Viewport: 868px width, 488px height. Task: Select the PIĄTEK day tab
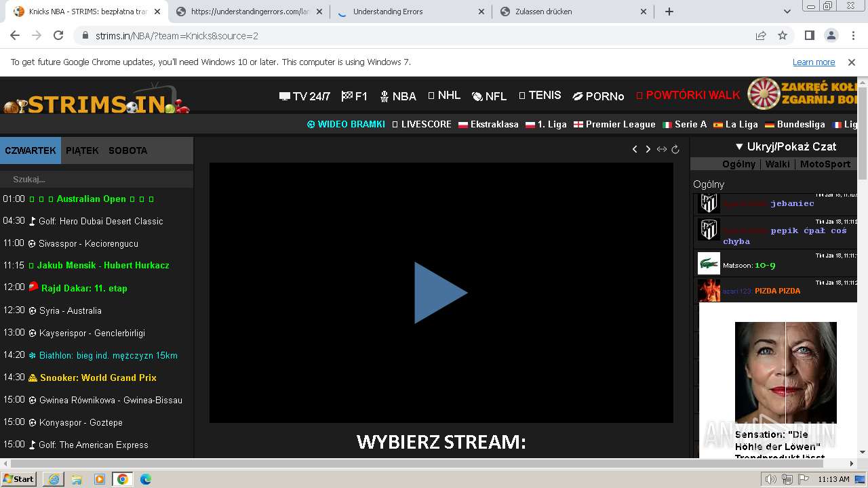[82, 150]
